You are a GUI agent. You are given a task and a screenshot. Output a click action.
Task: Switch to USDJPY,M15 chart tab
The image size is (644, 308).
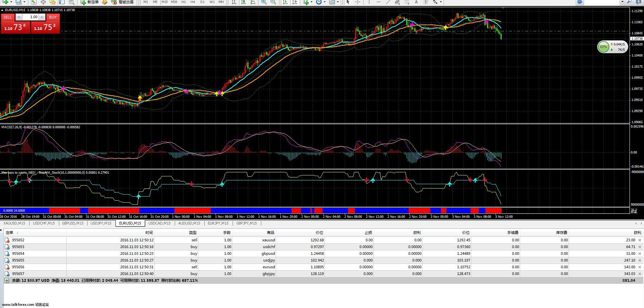pyautogui.click(x=101, y=223)
